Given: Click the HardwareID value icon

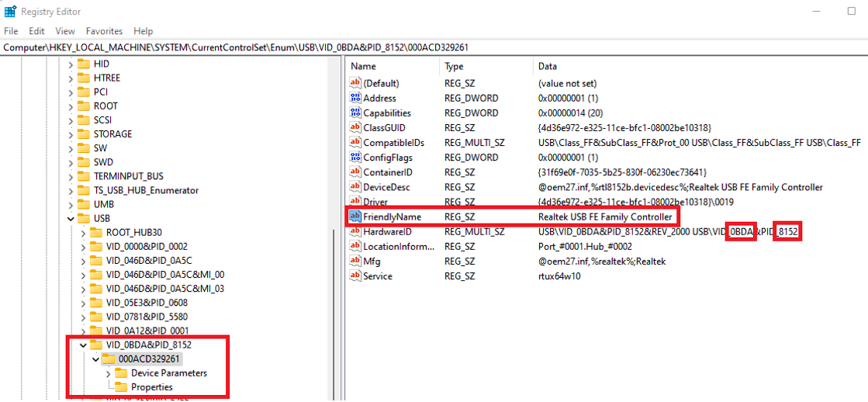Looking at the screenshot, I should click(x=355, y=232).
